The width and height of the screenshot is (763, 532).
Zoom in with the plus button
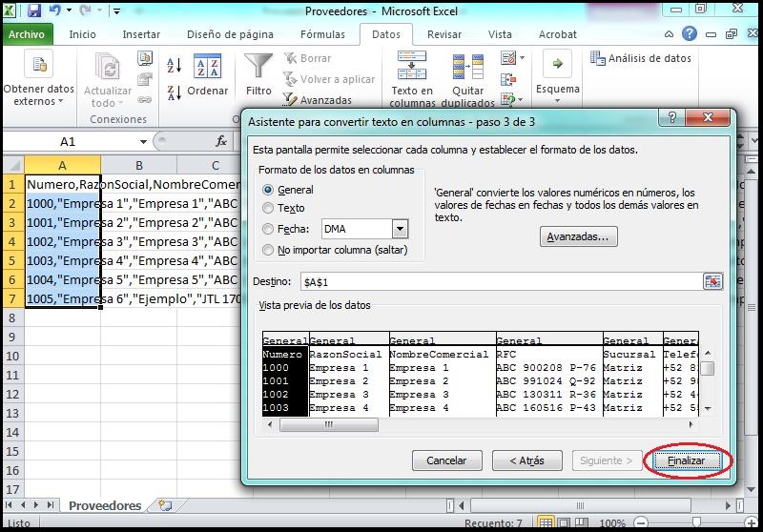coord(752,523)
